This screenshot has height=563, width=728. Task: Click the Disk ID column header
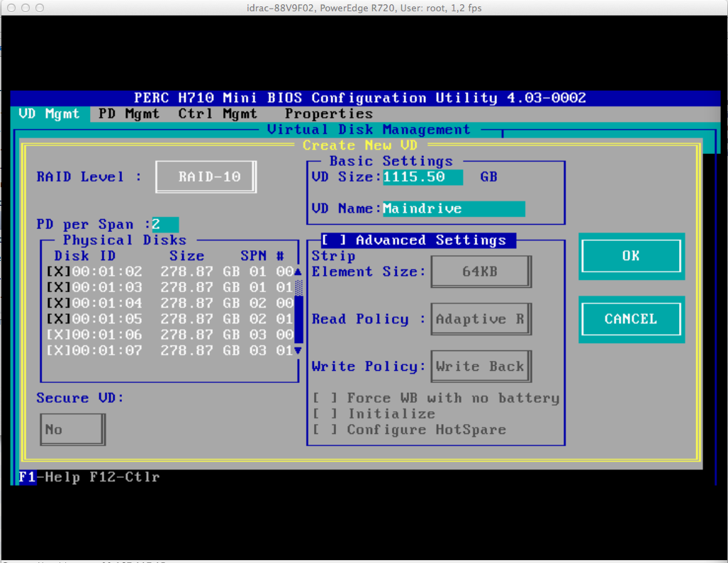pyautogui.click(x=85, y=256)
